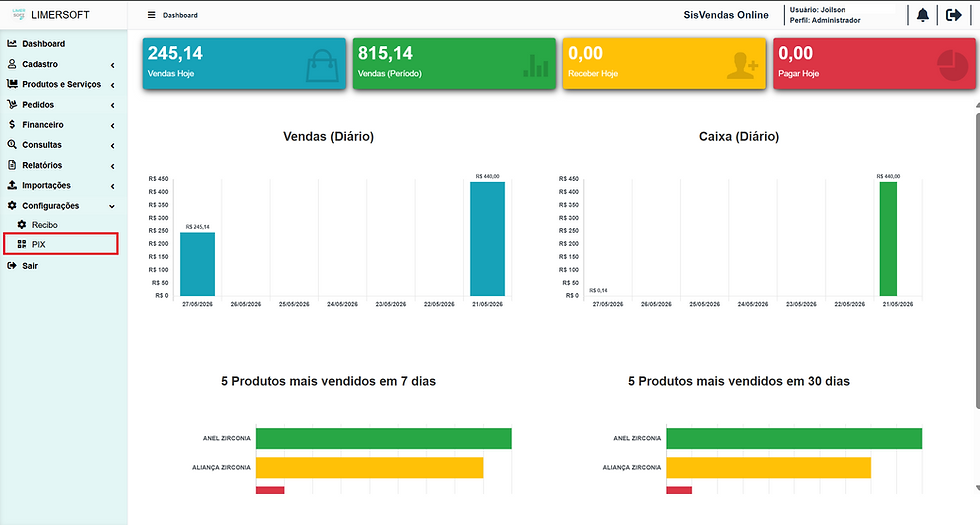Click shopping bag icon on Vendas Hoje card
The image size is (980, 525).
(322, 66)
